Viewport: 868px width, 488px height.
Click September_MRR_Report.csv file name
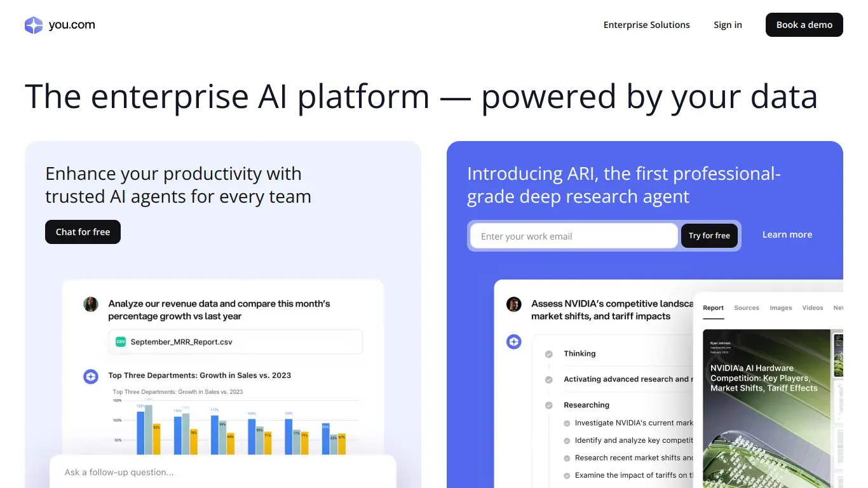[181, 342]
